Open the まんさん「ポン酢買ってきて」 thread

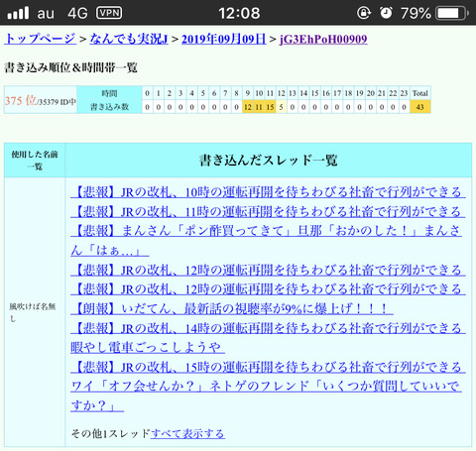tap(267, 241)
